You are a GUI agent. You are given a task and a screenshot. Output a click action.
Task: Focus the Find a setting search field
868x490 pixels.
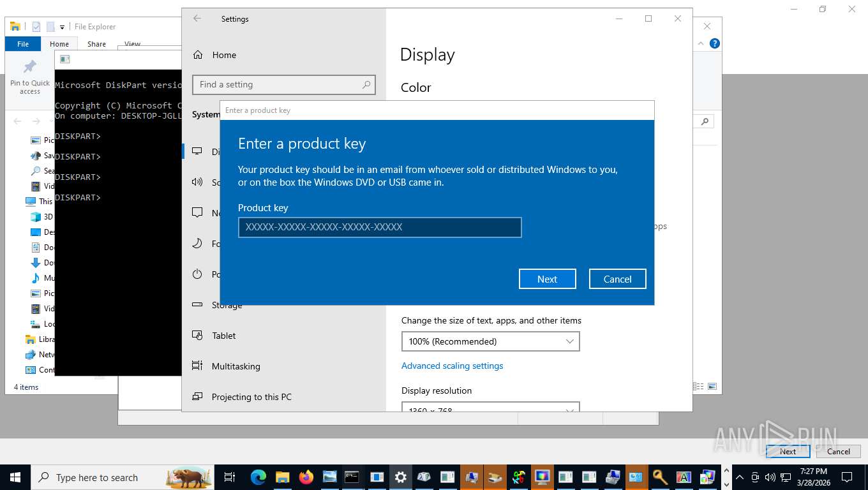[284, 84]
